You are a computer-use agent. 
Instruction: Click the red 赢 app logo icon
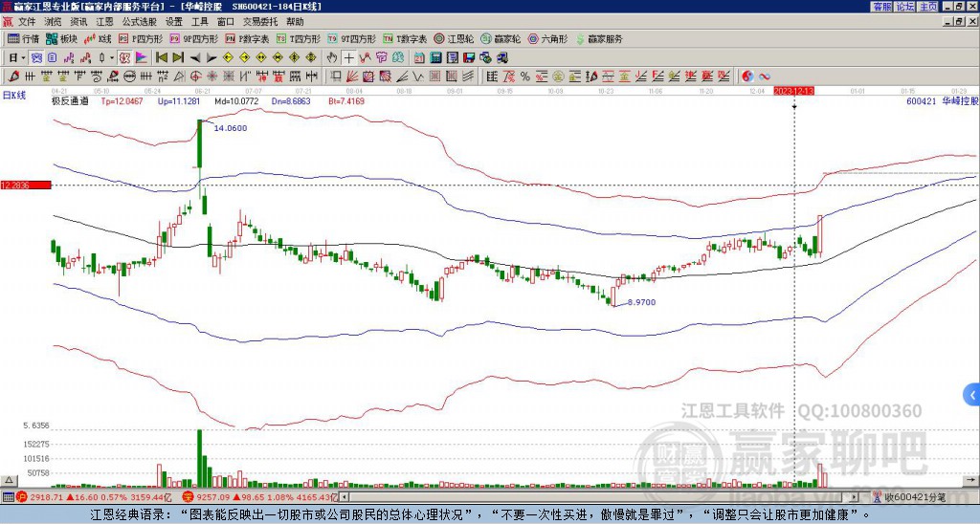tap(8, 22)
